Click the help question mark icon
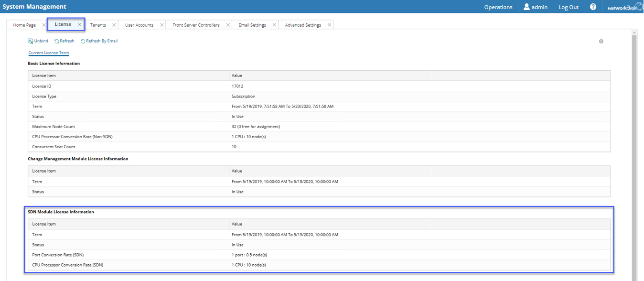 593,7
